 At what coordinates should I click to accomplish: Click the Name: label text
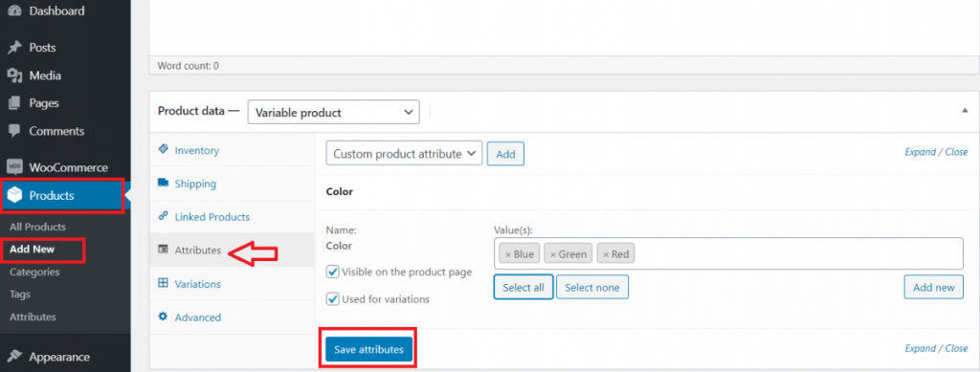click(341, 230)
